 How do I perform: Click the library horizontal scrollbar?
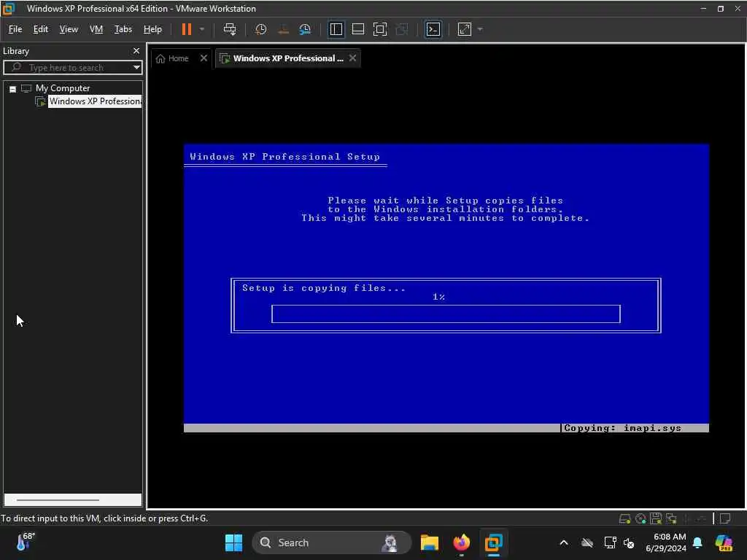click(x=58, y=500)
